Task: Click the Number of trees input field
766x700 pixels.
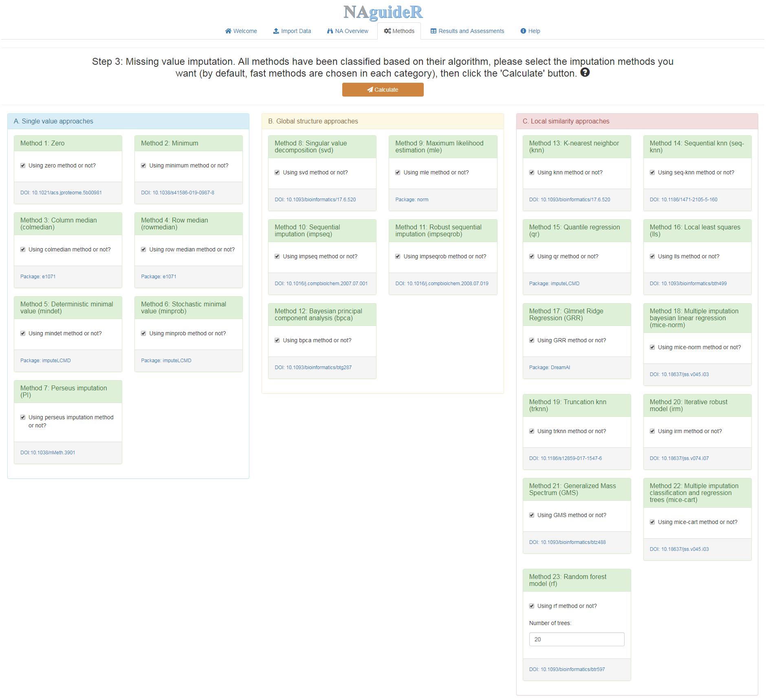Action: [x=577, y=639]
